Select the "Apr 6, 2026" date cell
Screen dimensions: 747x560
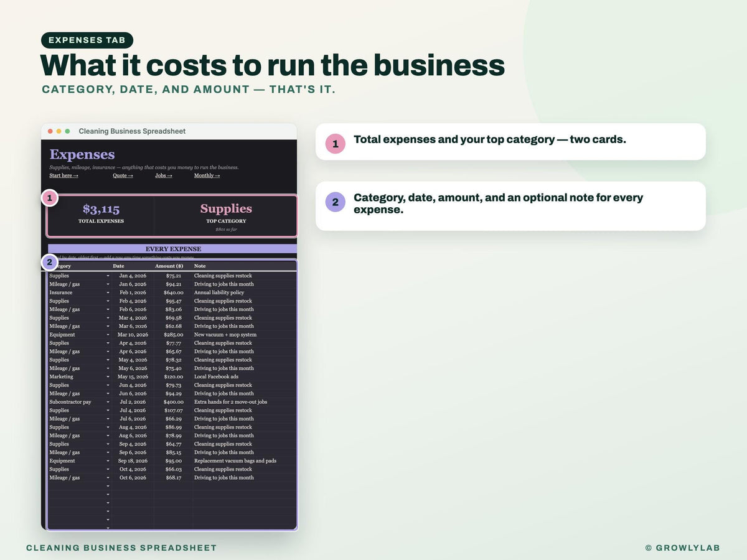(x=133, y=352)
